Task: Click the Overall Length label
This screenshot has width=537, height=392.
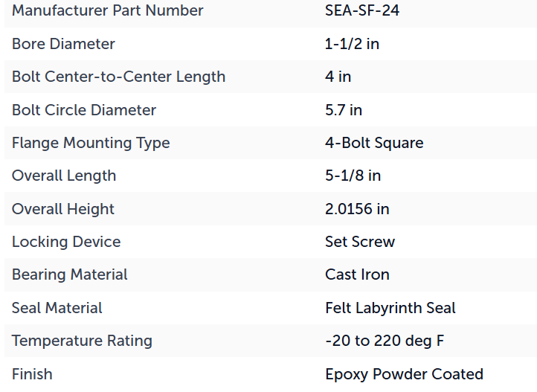Action: point(64,176)
